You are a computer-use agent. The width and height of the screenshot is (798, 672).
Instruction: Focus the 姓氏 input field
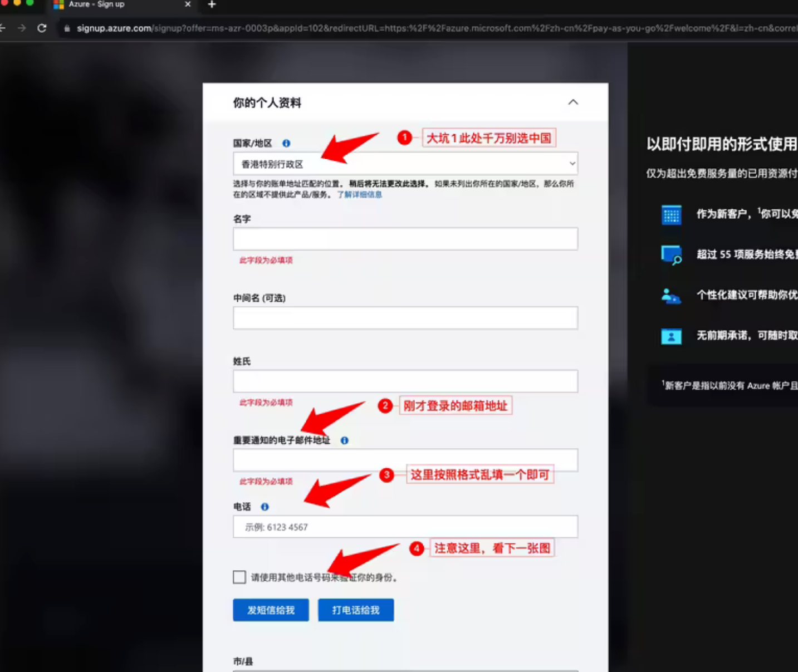coord(405,381)
